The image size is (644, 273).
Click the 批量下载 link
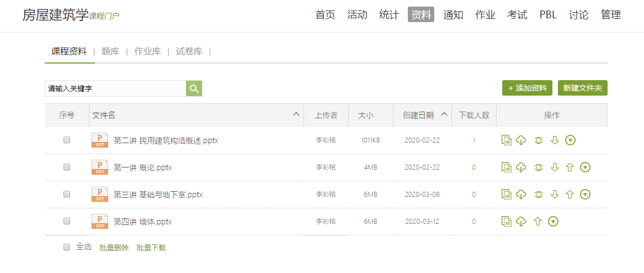(x=151, y=248)
